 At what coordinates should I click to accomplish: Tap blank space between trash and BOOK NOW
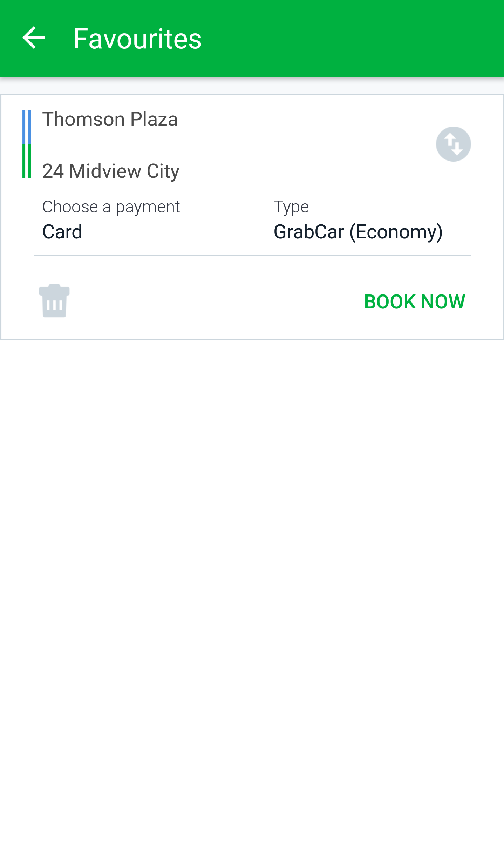click(210, 301)
